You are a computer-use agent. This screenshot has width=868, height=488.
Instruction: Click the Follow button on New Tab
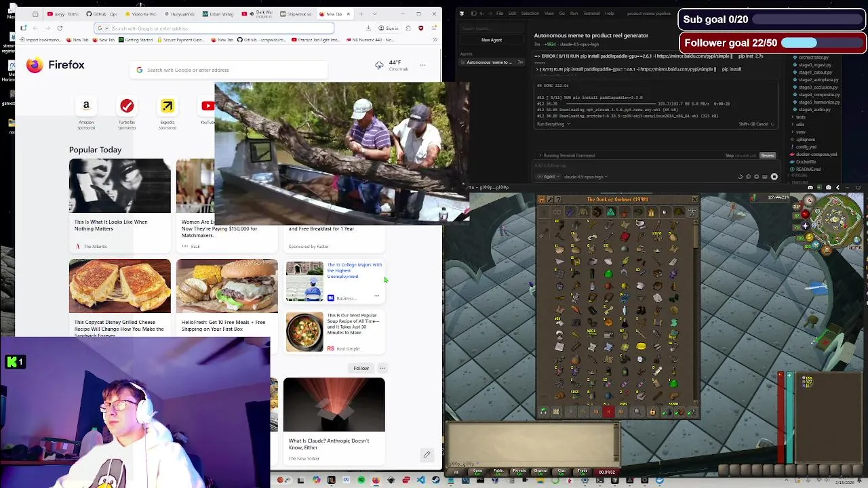click(361, 368)
